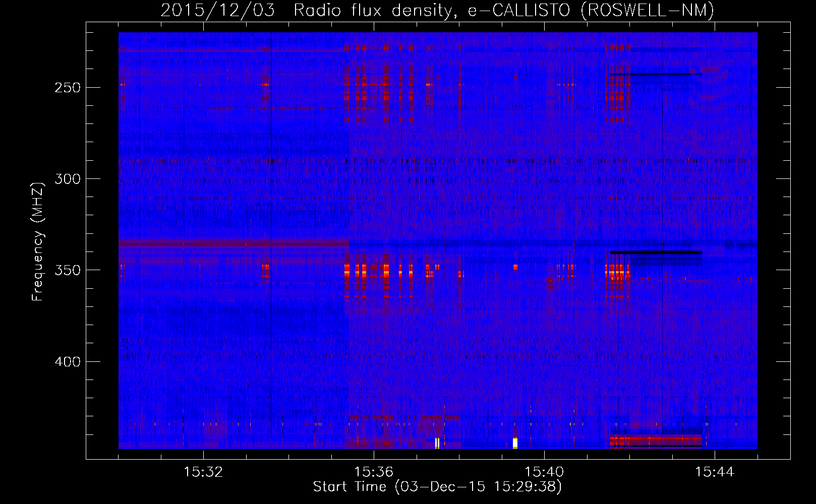Click the "Start Time (03-Dec-15 15:29:38)" axis label
The height and width of the screenshot is (504, 816).
point(437,487)
